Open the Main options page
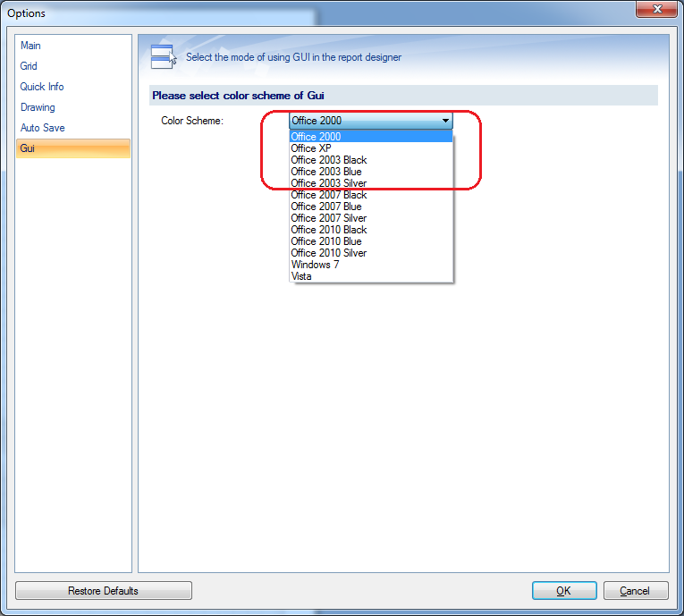 coord(72,46)
